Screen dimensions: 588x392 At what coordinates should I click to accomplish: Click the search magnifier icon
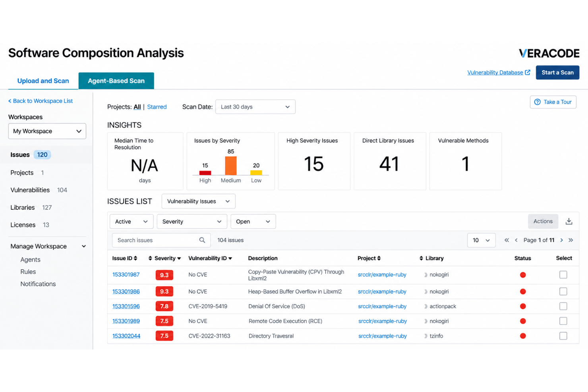click(x=202, y=240)
